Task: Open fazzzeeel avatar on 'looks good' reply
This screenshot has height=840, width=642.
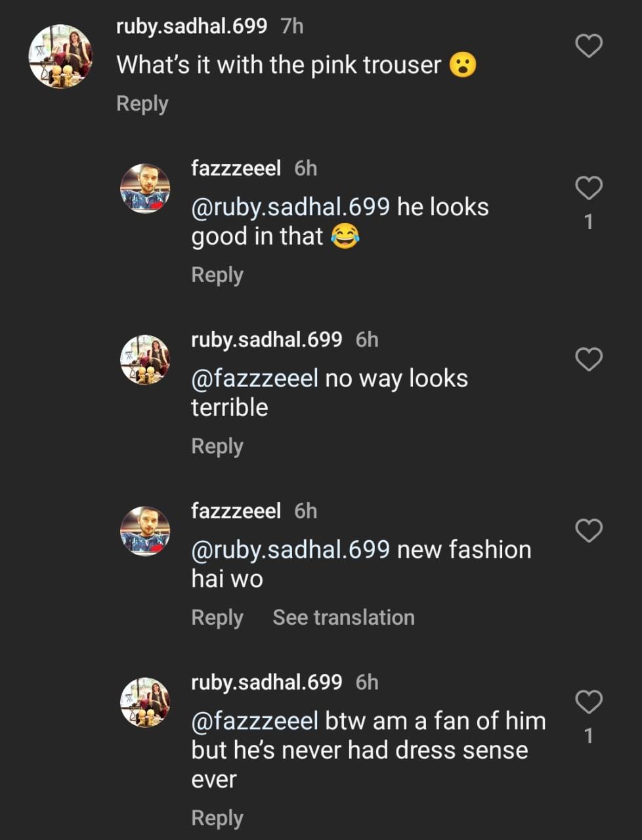Action: tap(145, 188)
